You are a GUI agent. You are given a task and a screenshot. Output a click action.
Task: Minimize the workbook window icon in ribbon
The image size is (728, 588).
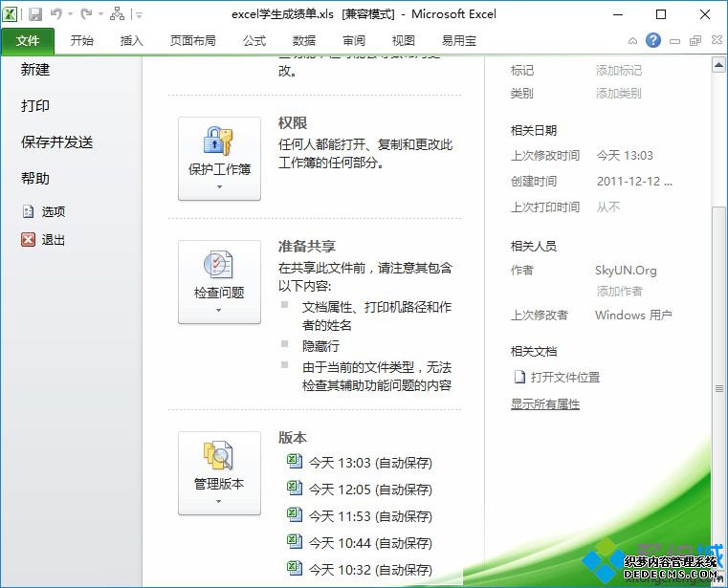pos(674,41)
